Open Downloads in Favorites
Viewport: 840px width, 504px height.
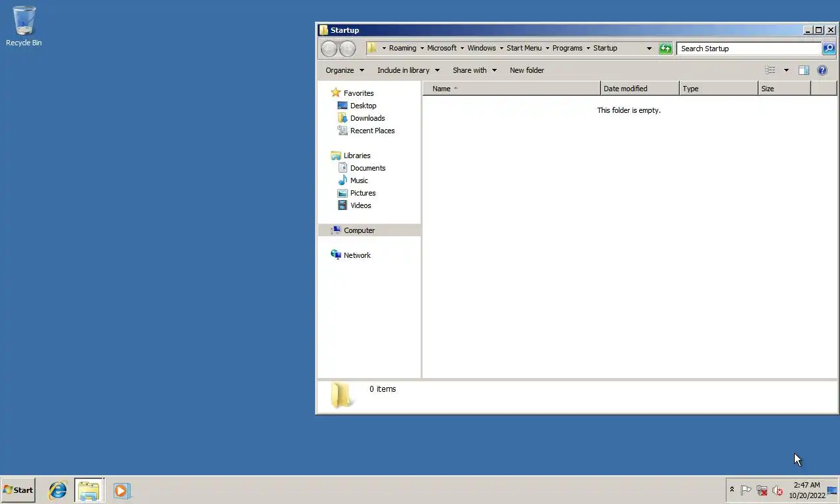click(361, 118)
